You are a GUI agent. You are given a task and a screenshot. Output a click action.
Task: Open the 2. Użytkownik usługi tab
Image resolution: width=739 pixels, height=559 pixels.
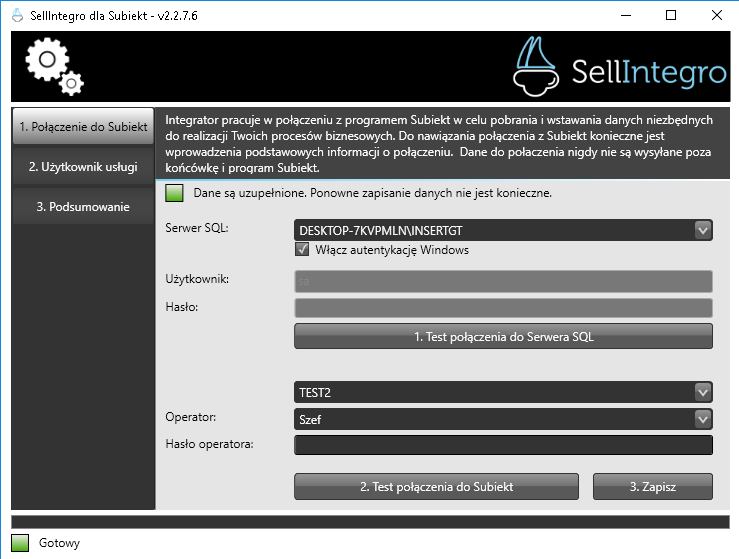[83, 167]
